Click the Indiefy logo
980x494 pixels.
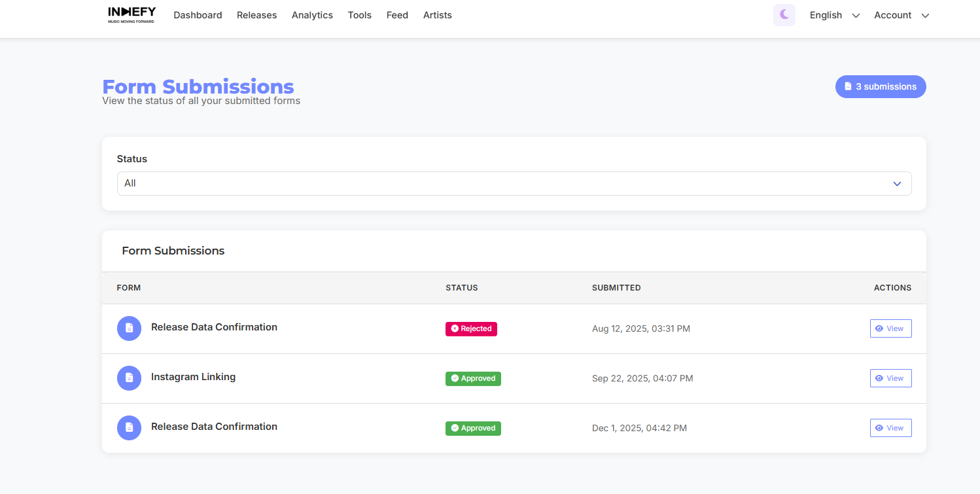click(x=131, y=14)
